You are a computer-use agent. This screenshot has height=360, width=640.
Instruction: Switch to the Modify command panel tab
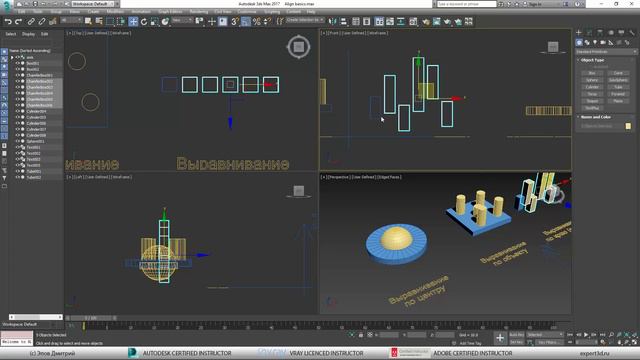589,32
